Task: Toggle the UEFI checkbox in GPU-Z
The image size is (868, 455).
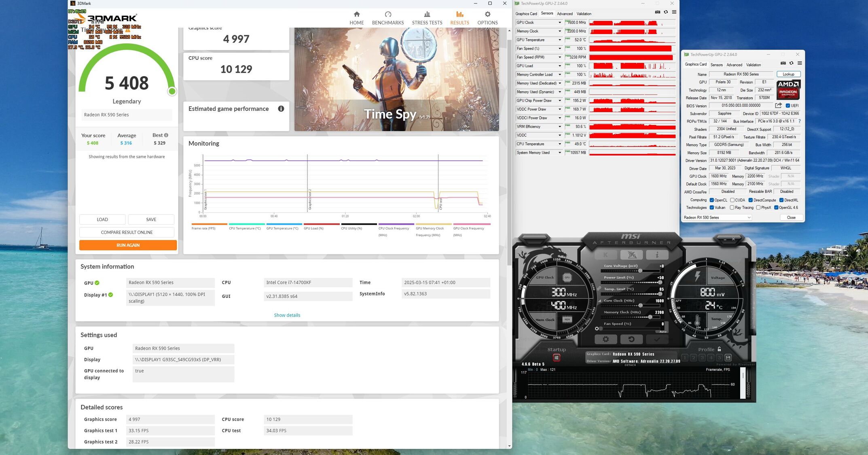Action: (788, 106)
